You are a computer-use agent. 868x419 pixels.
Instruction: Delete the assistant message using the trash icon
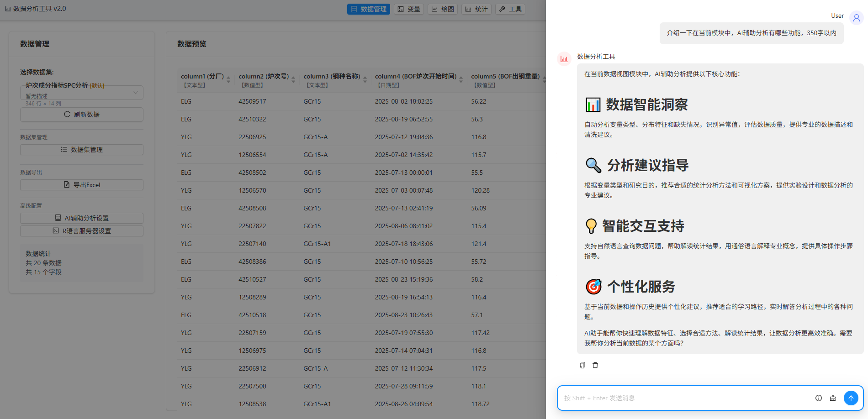[595, 365]
